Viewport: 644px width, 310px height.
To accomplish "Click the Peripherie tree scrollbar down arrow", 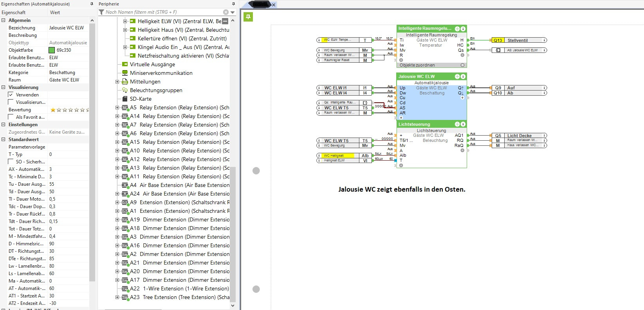I will click(233, 305).
